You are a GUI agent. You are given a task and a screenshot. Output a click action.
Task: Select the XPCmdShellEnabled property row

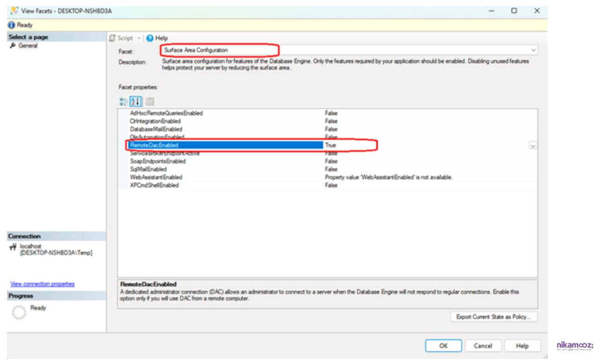[x=154, y=185]
